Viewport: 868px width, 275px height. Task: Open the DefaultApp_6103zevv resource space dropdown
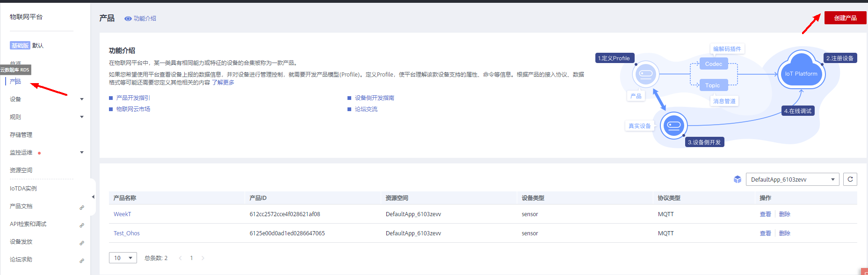[x=792, y=179]
